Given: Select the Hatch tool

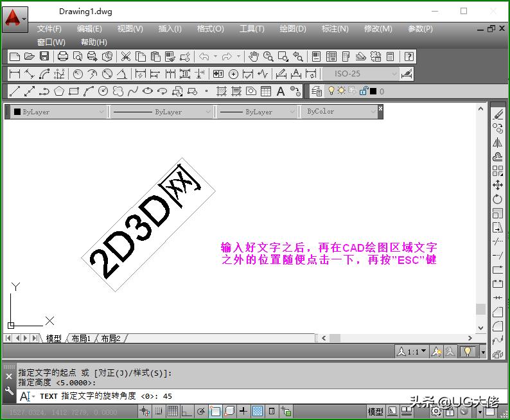Looking at the screenshot, I should click(x=222, y=91).
